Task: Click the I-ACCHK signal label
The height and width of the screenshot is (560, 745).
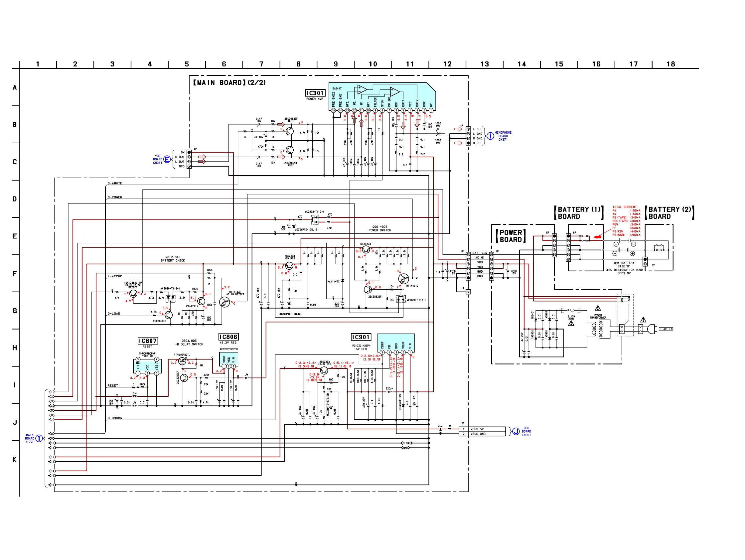Action: click(x=115, y=276)
